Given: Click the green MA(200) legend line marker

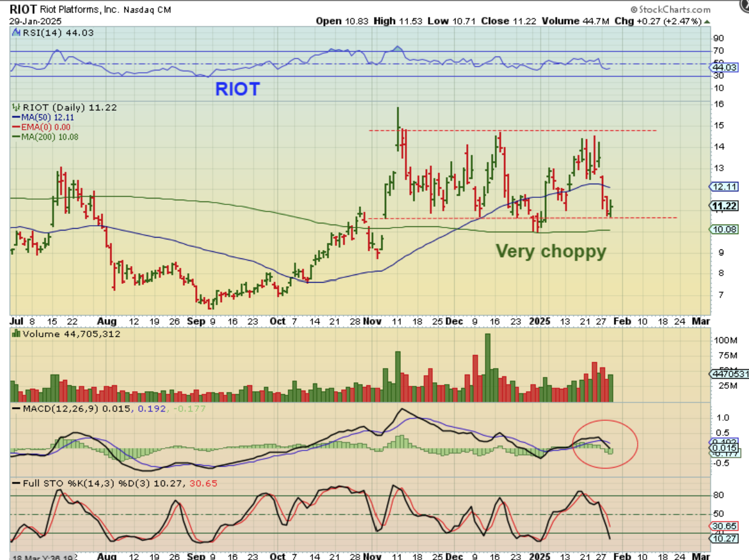Looking at the screenshot, I should (x=15, y=137).
